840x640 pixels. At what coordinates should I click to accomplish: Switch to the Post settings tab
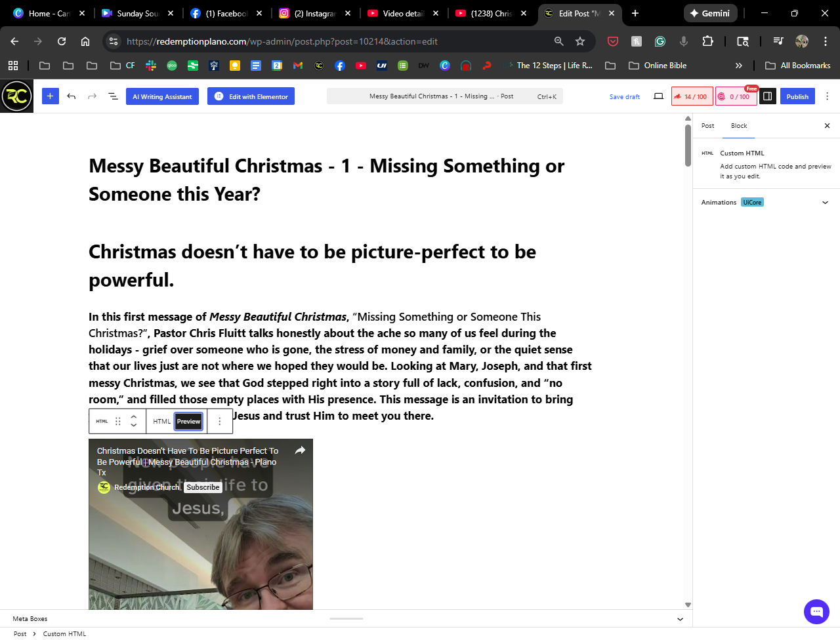[x=707, y=126]
